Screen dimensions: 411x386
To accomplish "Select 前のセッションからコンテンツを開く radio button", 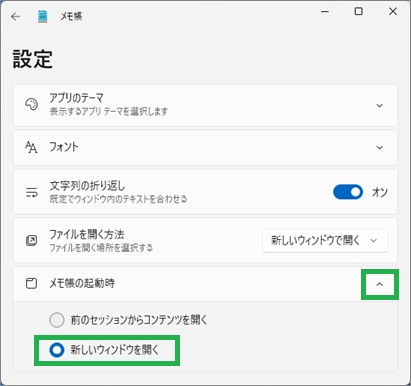I will click(57, 320).
